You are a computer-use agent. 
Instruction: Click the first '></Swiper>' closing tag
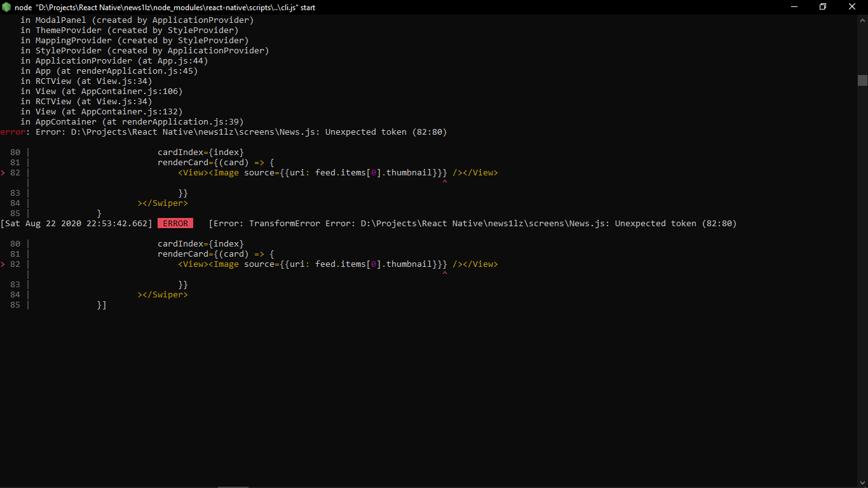[163, 203]
